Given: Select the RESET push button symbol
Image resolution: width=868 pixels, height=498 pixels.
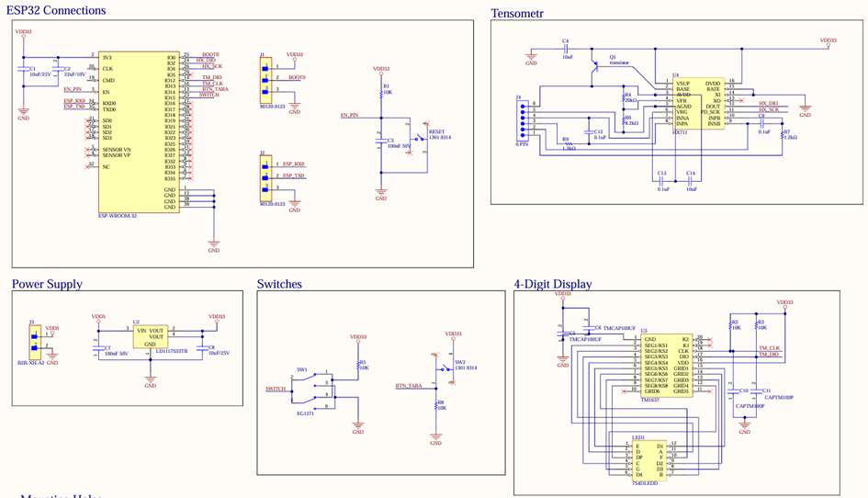Looking at the screenshot, I should [419, 138].
